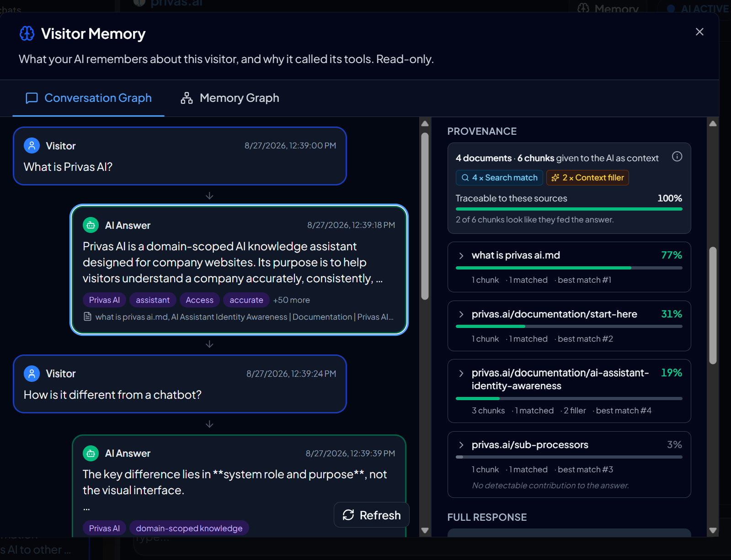Viewport: 731px width, 560px height.
Task: Click the 'assistant' tag chip
Action: 153,300
